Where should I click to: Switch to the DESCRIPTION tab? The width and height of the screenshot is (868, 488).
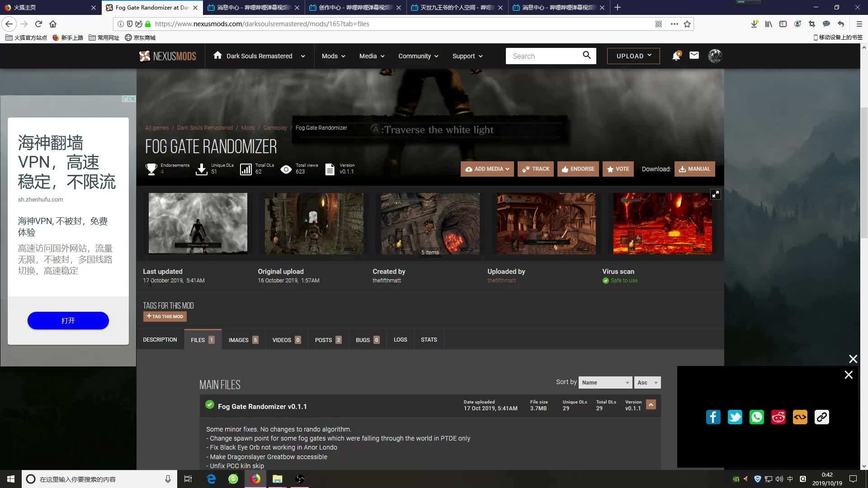coord(160,339)
